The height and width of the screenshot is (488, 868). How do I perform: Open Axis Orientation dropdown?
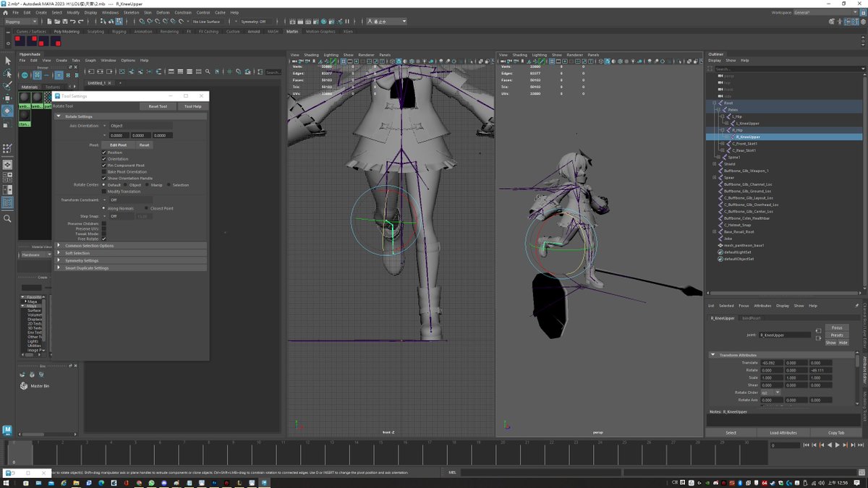coord(104,126)
